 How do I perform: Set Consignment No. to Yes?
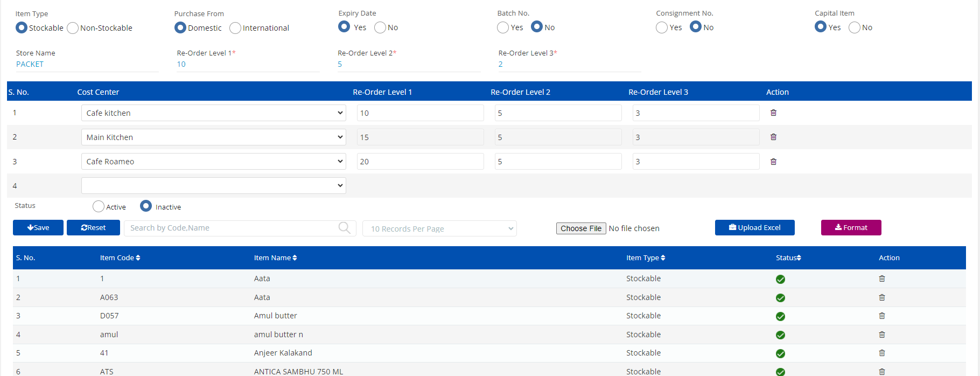662,27
